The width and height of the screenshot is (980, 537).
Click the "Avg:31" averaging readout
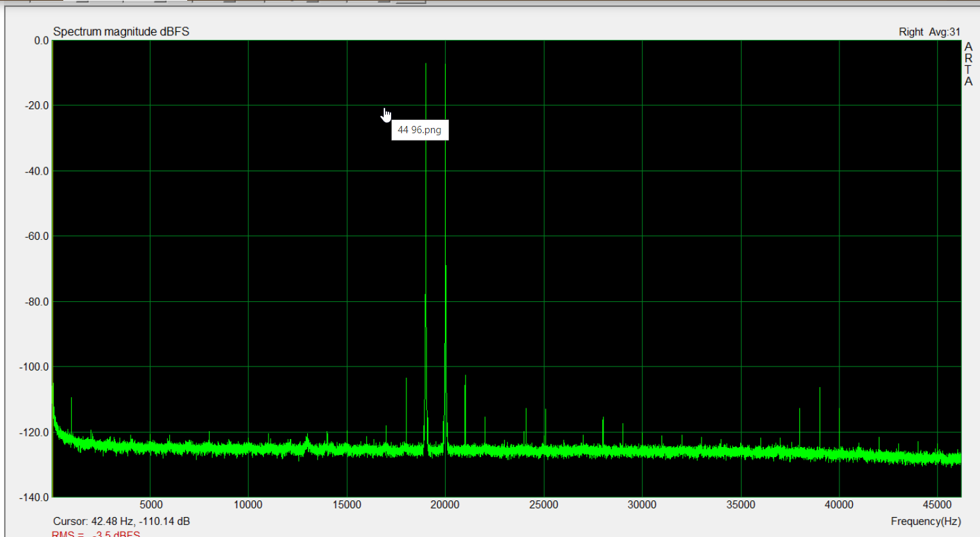pyautogui.click(x=945, y=31)
